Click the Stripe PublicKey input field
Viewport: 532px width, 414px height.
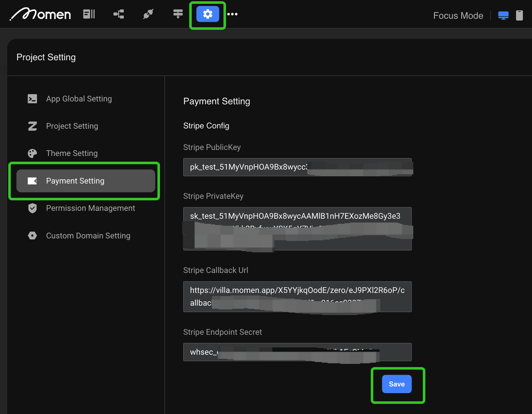click(298, 167)
